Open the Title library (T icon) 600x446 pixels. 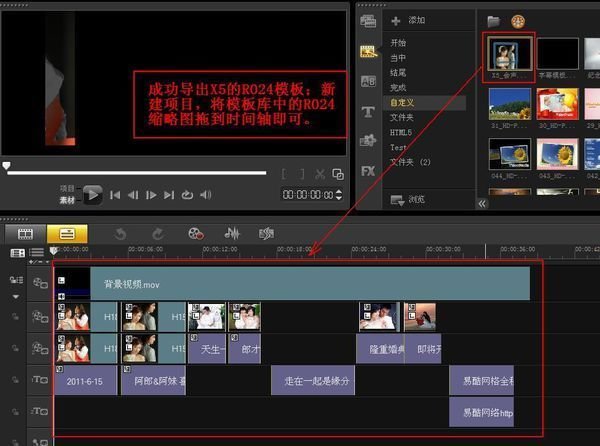point(368,112)
